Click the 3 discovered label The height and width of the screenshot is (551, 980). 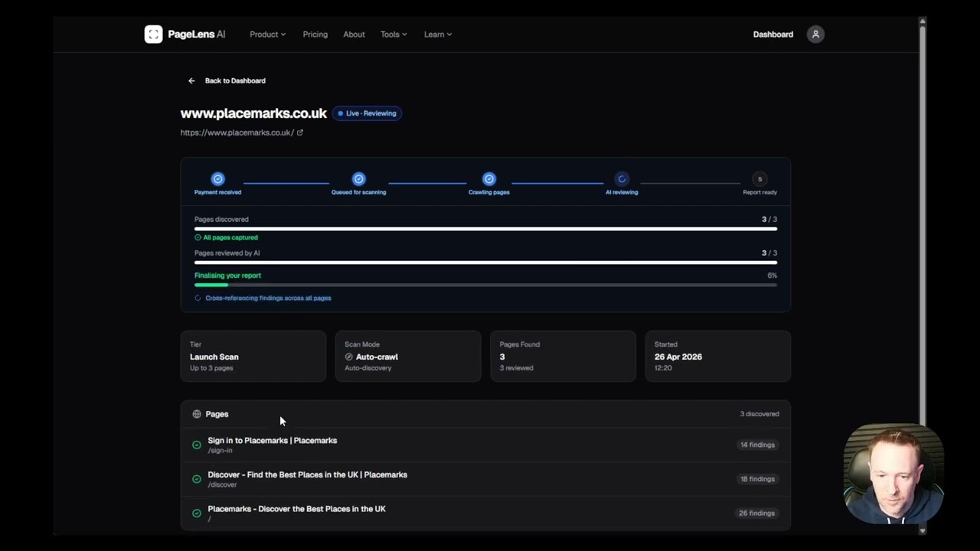click(x=759, y=414)
